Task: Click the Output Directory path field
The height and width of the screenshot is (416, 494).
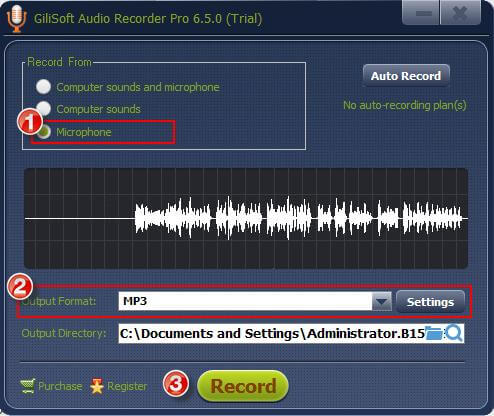Action: [x=272, y=333]
